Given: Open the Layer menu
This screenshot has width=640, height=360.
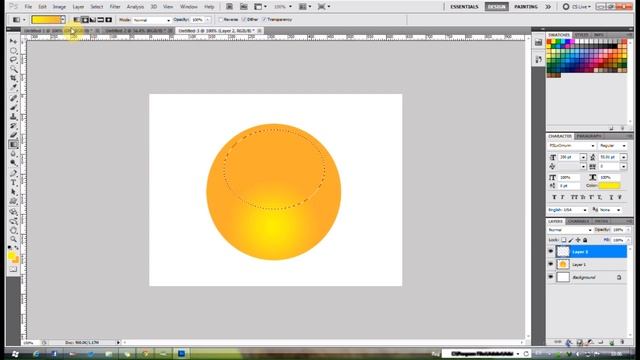Looking at the screenshot, I should [78, 7].
